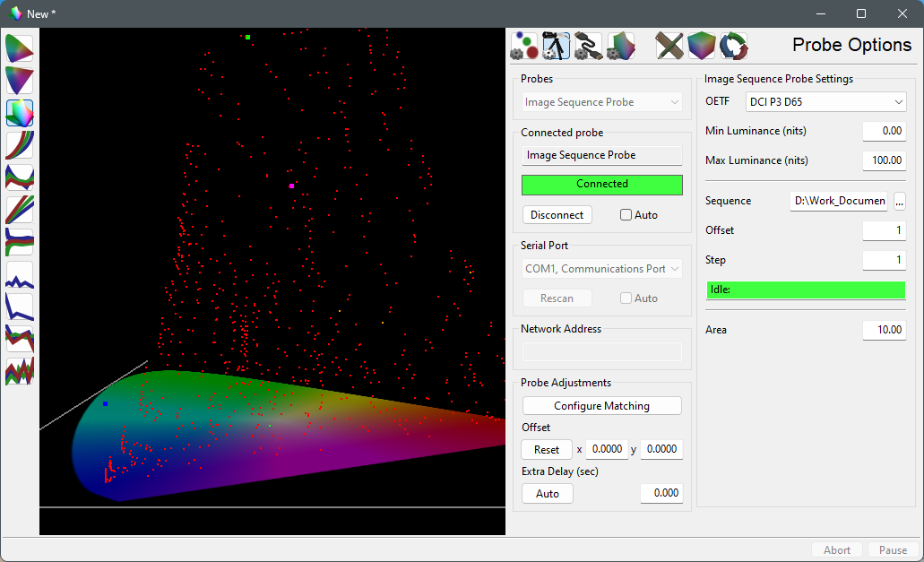Screen dimensions: 924x562
Task: Select the RGB gamma curves graph icon
Action: pos(19,144)
